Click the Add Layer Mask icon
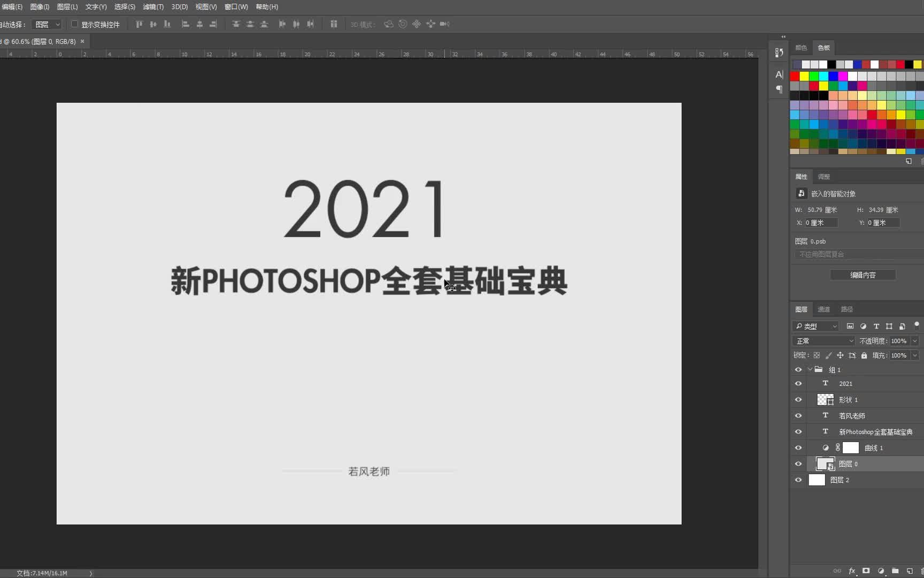Image resolution: width=924 pixels, height=578 pixels. pos(866,571)
